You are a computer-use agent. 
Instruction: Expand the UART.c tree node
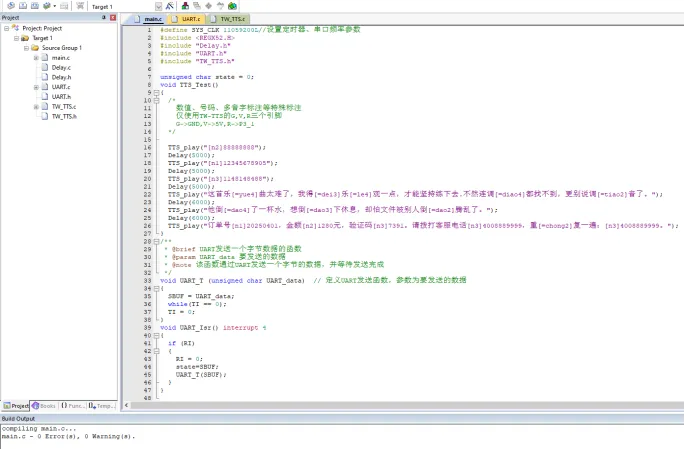36,87
